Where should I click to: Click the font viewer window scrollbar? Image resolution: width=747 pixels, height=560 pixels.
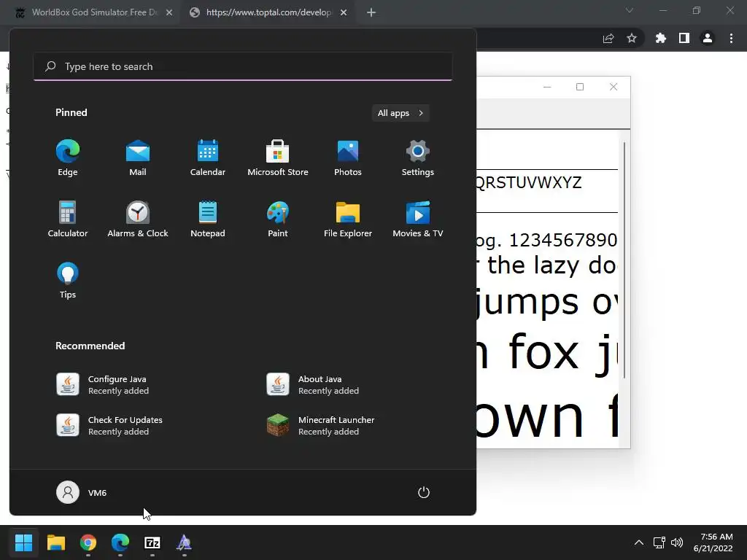click(624, 260)
